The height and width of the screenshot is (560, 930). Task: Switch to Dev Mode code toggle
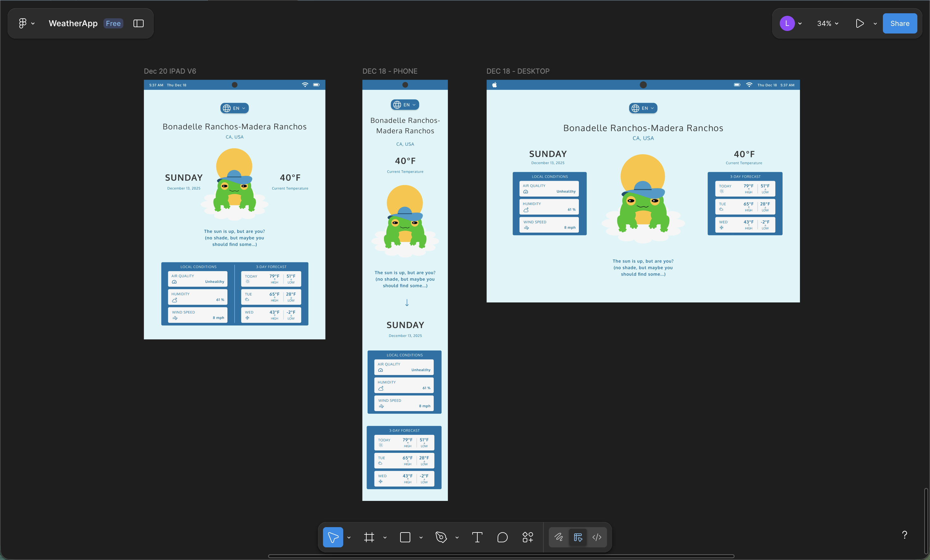tap(597, 537)
